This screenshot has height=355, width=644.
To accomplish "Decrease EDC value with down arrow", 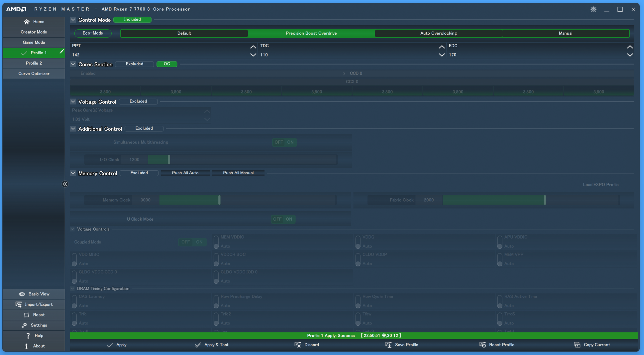I will tap(630, 55).
